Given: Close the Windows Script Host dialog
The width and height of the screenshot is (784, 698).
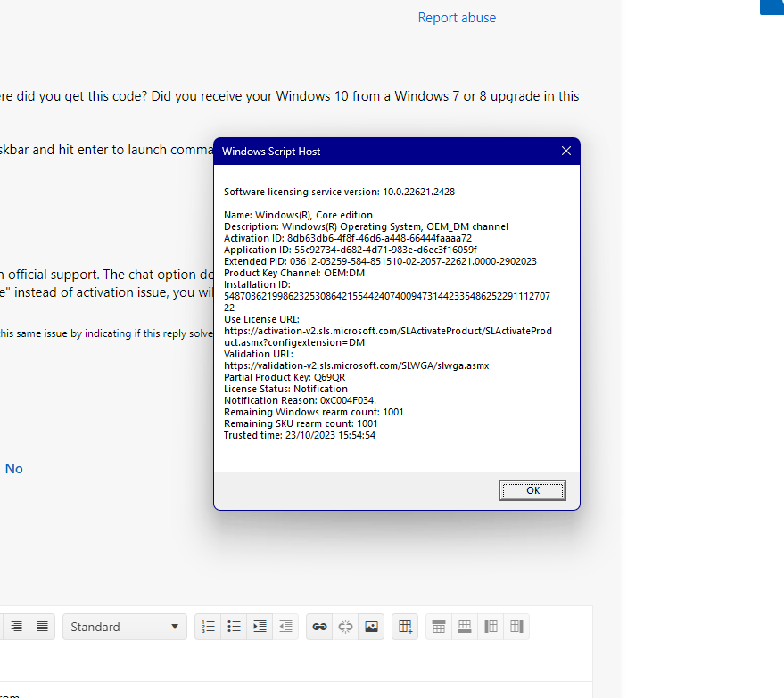Looking at the screenshot, I should [x=566, y=151].
